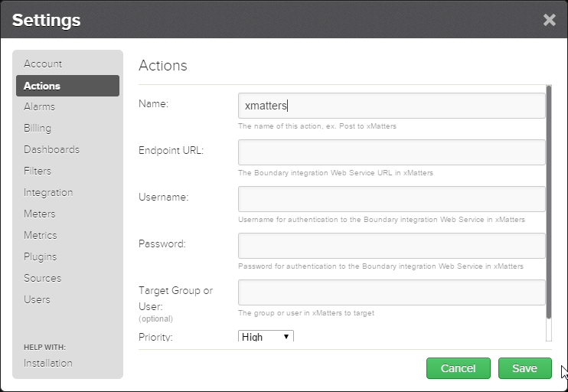Click into the Name text field

click(391, 106)
